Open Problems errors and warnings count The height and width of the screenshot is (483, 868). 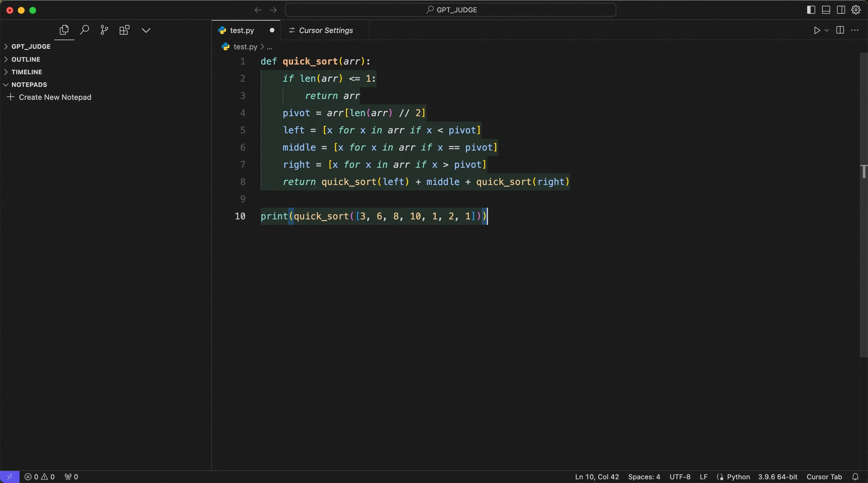tap(40, 477)
